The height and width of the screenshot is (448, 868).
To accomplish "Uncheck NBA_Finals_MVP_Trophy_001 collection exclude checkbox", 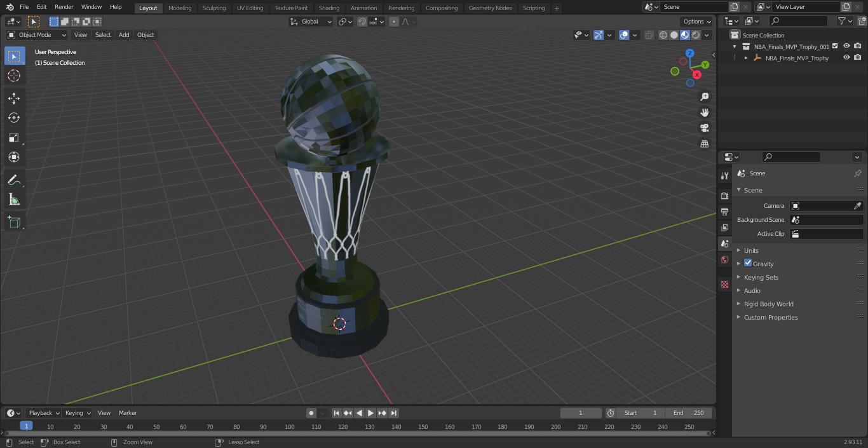I will [835, 46].
